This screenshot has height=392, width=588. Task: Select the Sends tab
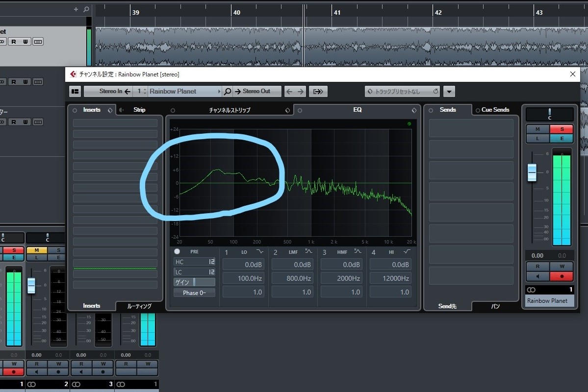(448, 110)
